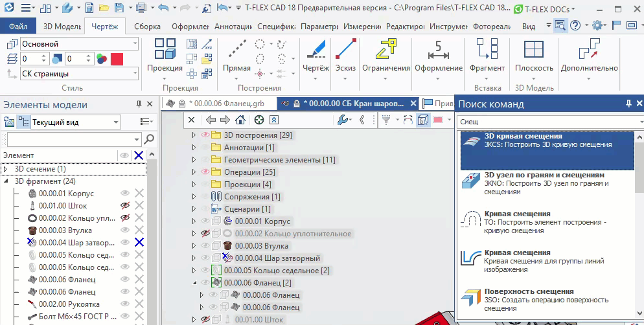The width and height of the screenshot is (644, 325).
Task: Toggle visibility eye of 00.00.03 Втулка
Action: 125,230
